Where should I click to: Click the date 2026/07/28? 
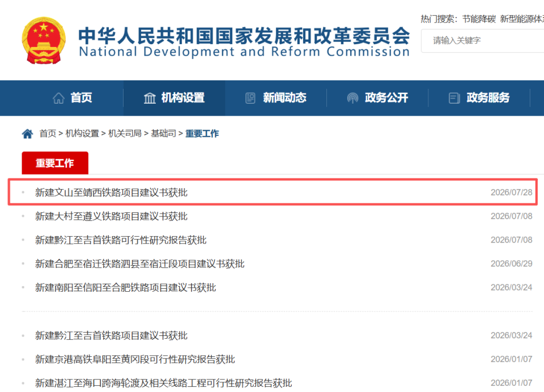click(x=511, y=193)
